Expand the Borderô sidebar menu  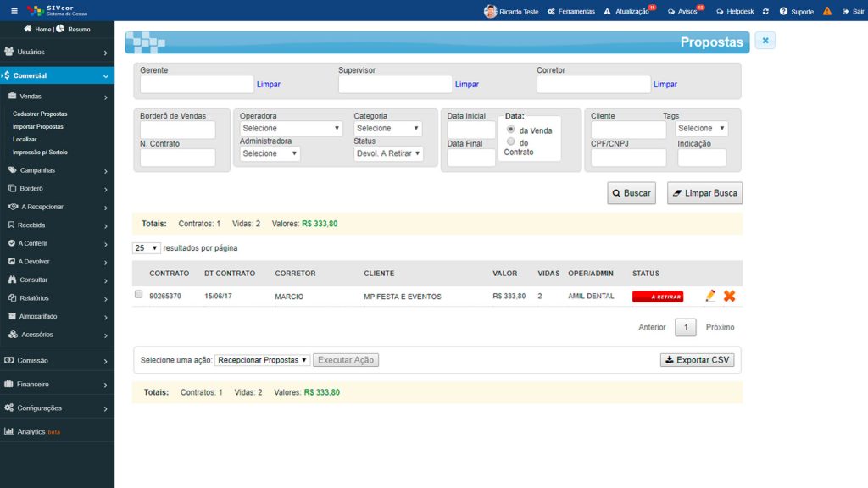point(57,188)
